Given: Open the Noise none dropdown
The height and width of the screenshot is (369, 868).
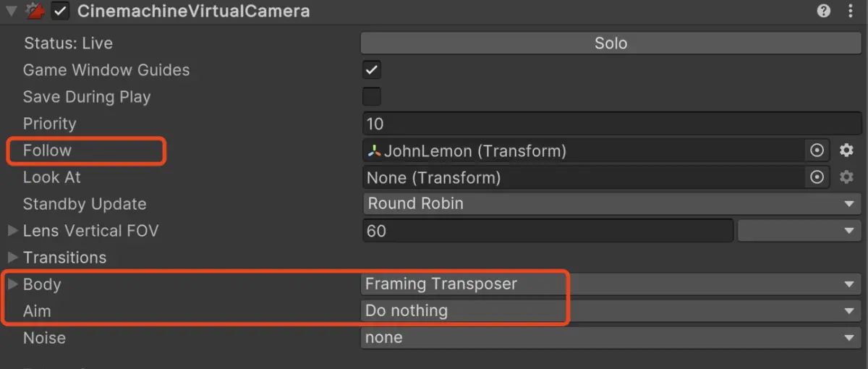Looking at the screenshot, I should pyautogui.click(x=611, y=338).
